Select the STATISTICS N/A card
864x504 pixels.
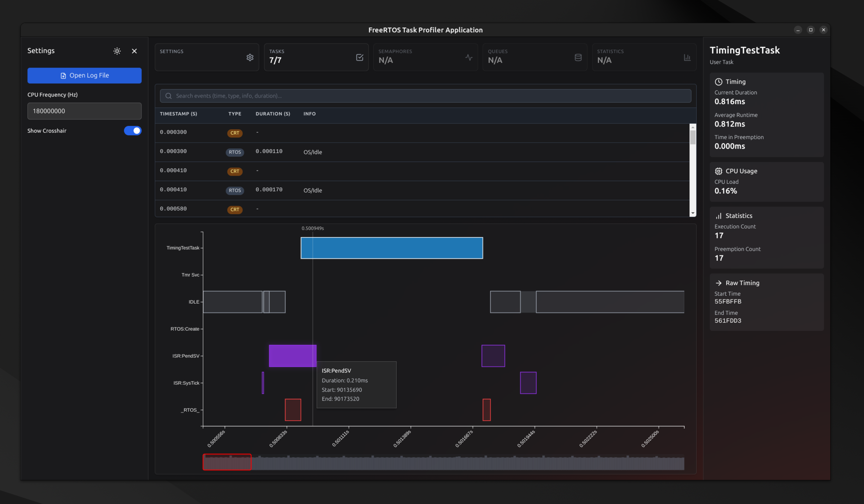coord(644,57)
